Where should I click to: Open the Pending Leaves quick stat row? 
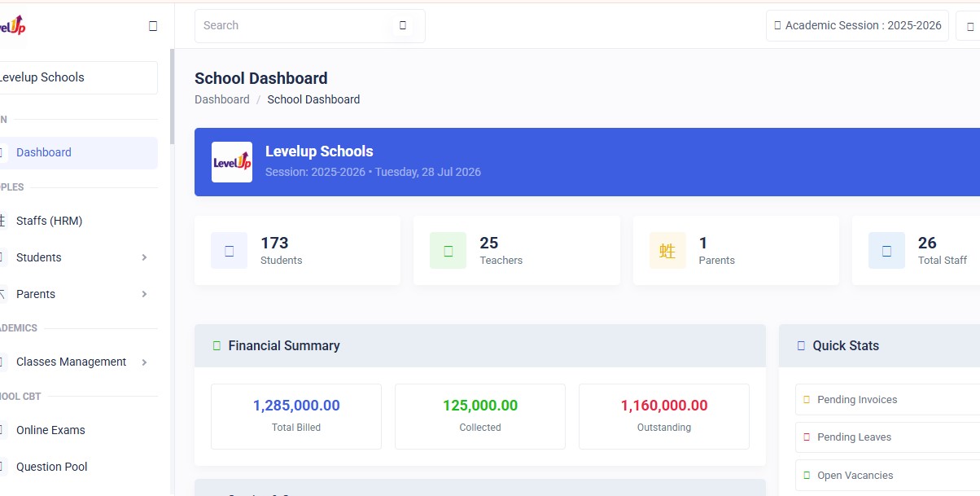pyautogui.click(x=887, y=437)
